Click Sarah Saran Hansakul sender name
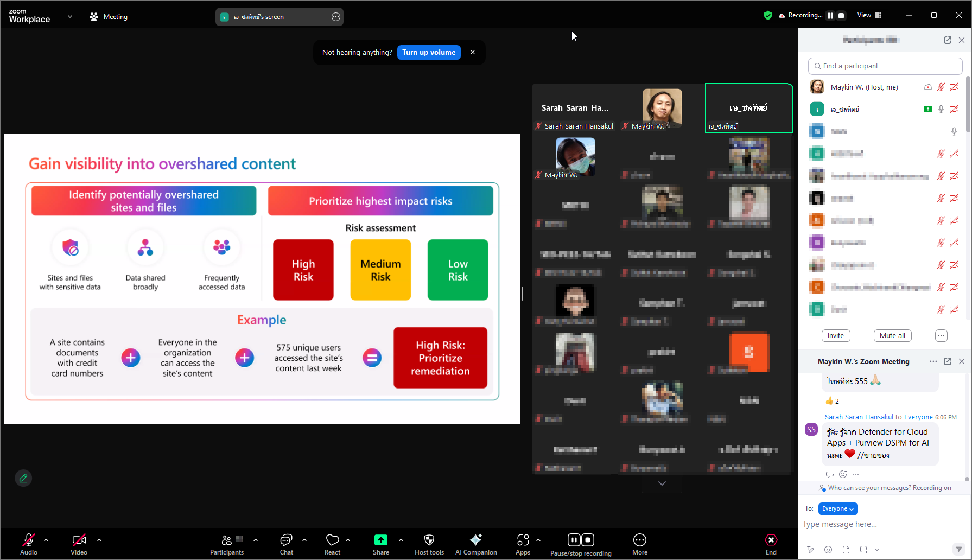Viewport: 972px width, 560px height. click(x=859, y=417)
